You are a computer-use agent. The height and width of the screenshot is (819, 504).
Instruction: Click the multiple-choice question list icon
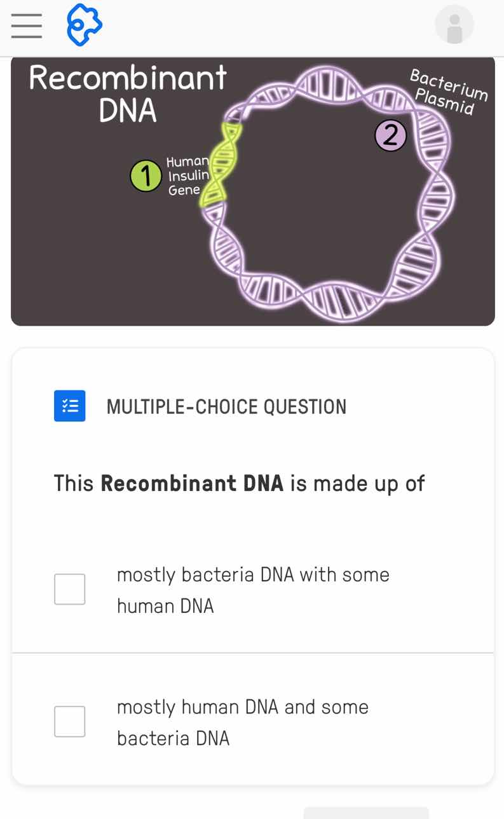coord(70,406)
